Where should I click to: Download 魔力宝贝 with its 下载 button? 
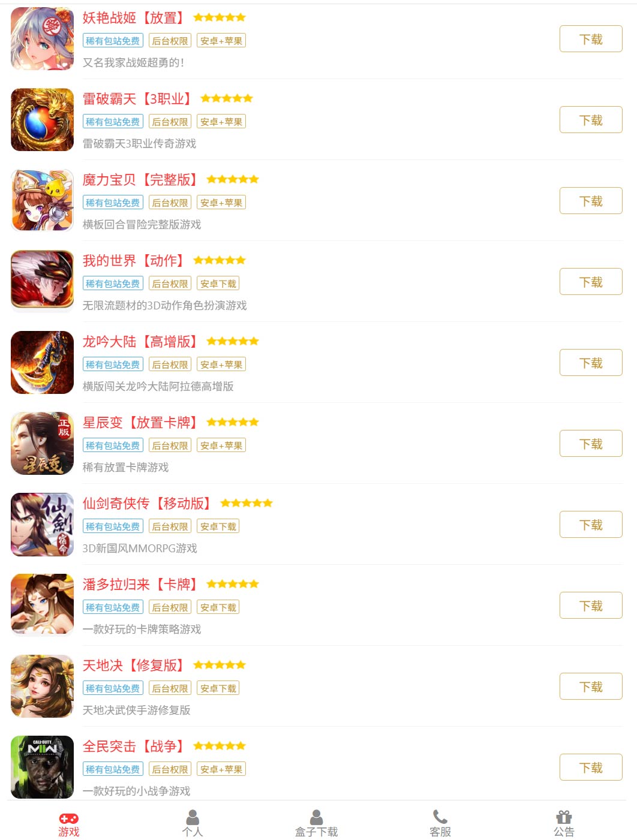point(591,201)
